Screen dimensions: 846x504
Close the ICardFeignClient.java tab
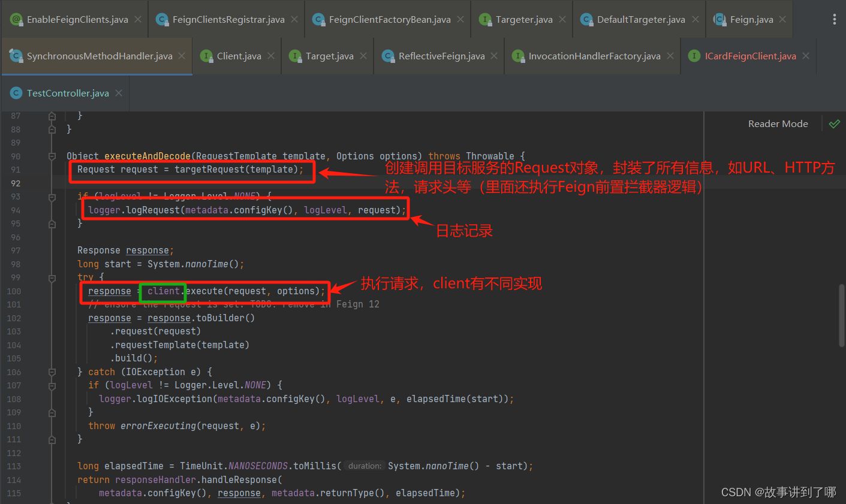tap(806, 56)
